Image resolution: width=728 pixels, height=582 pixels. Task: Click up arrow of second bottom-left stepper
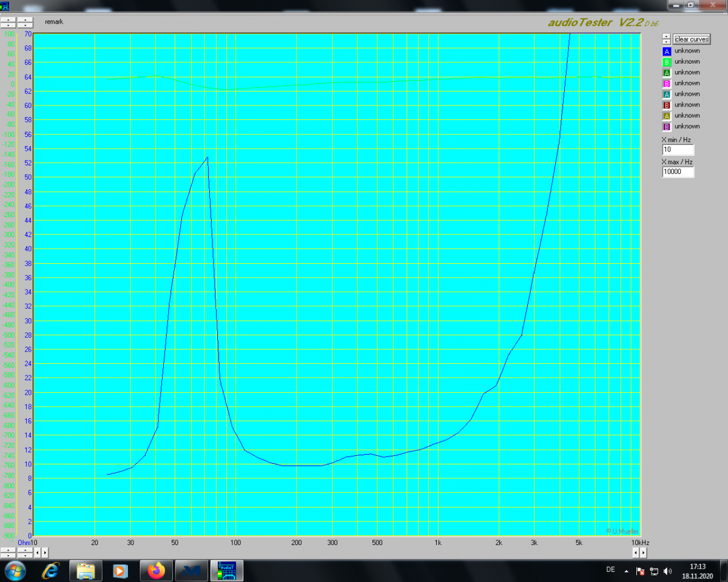pos(25,550)
